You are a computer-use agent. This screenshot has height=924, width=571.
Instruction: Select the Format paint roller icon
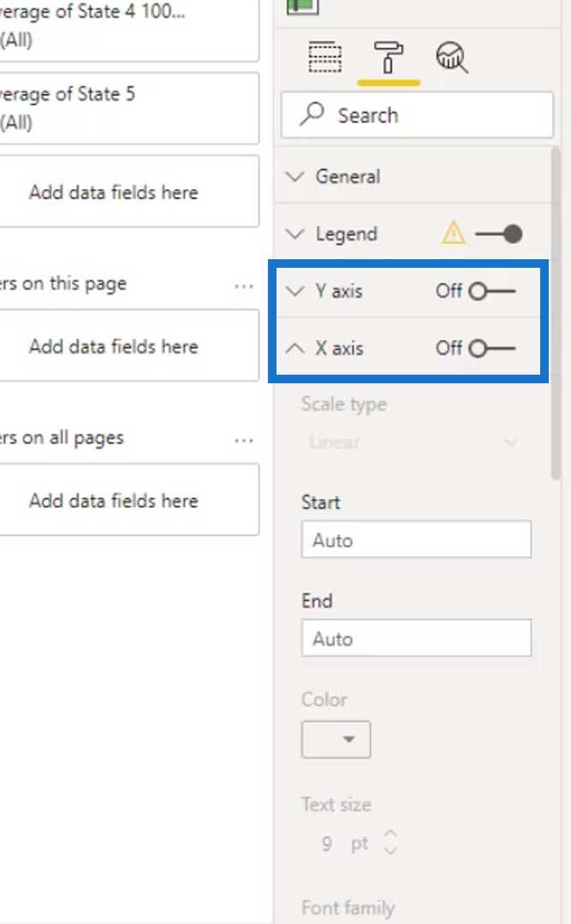[x=389, y=57]
